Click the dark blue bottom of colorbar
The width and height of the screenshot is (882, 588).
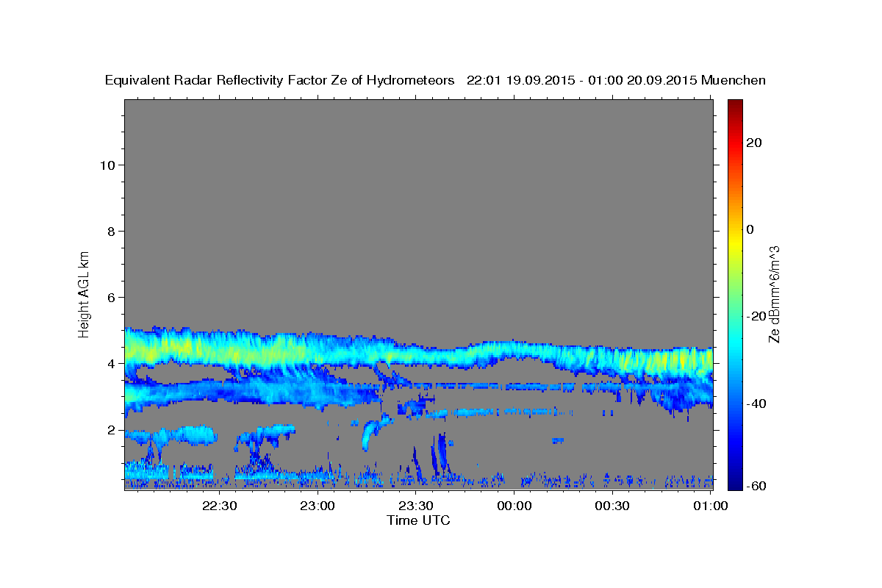[734, 484]
